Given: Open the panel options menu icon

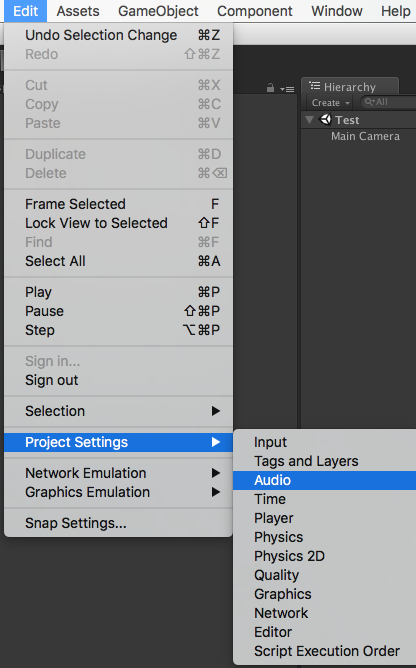Looking at the screenshot, I should click(x=287, y=89).
